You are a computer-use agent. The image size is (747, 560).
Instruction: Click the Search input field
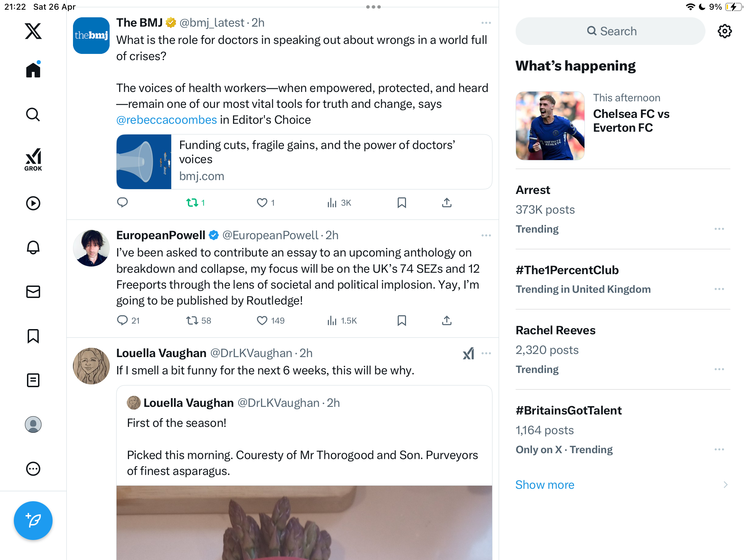(x=610, y=31)
